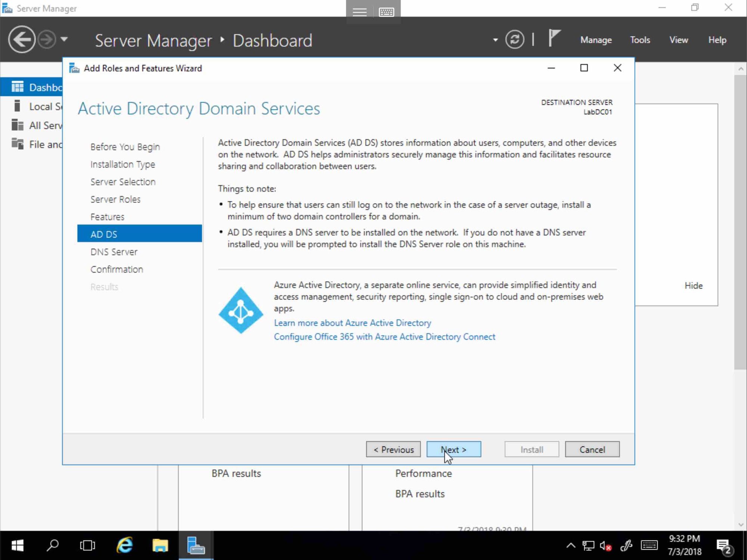The height and width of the screenshot is (560, 747).
Task: Open the remote session on-screen keyboard icon
Action: pyautogui.click(x=386, y=12)
